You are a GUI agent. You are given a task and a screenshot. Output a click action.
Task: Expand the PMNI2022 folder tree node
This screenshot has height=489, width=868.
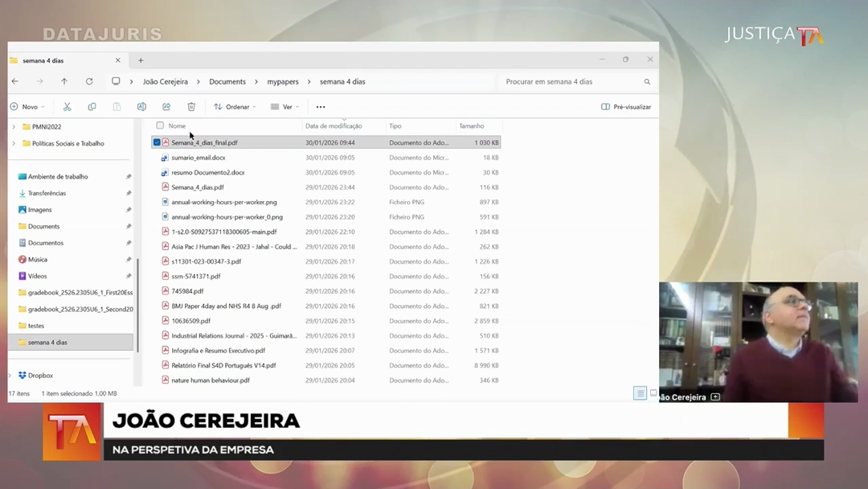(x=14, y=126)
